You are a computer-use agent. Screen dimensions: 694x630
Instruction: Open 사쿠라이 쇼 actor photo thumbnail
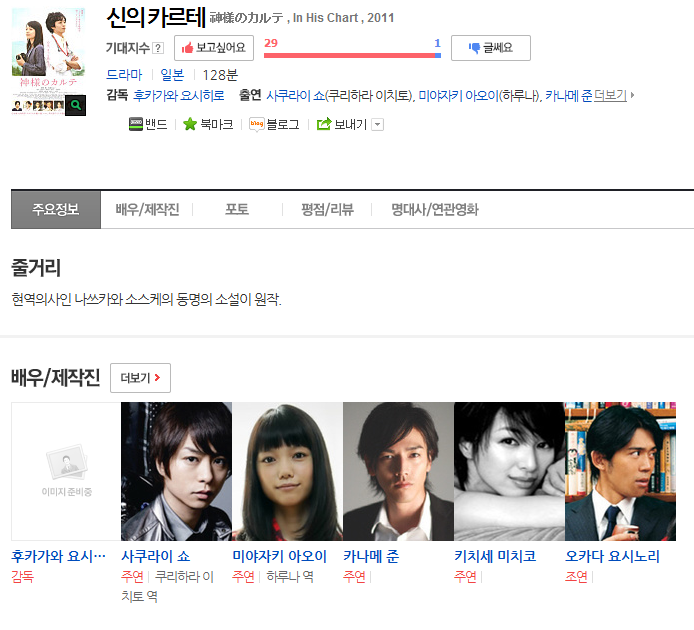click(x=176, y=471)
